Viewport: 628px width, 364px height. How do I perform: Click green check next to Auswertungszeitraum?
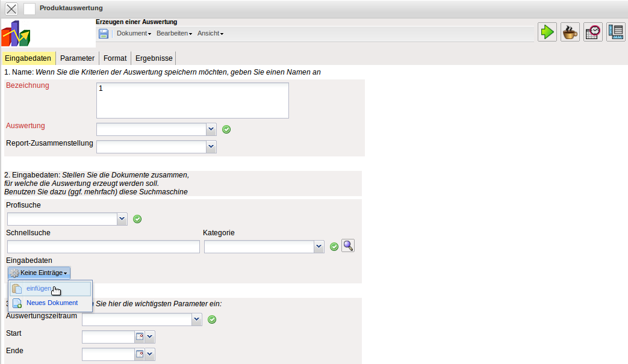pos(212,319)
